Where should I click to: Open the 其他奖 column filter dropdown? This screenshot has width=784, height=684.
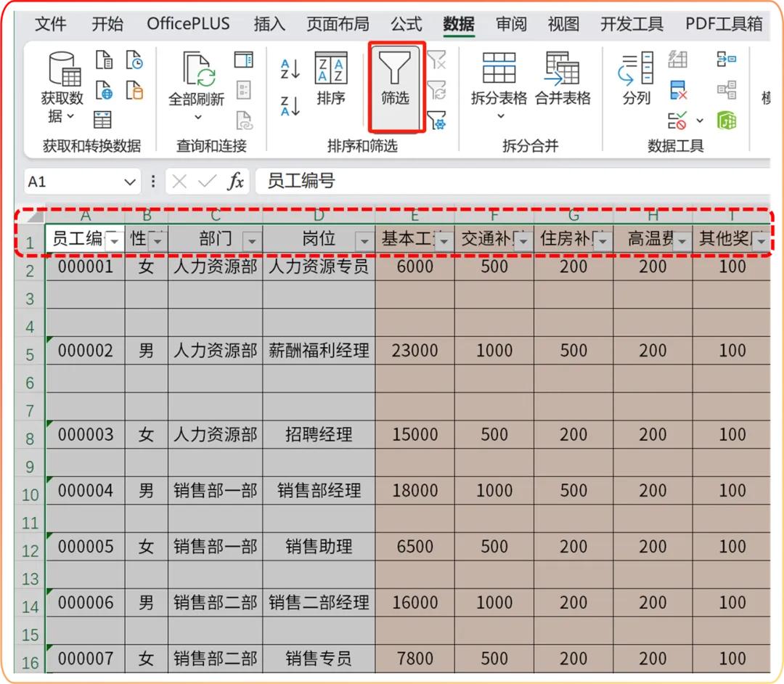(x=761, y=242)
